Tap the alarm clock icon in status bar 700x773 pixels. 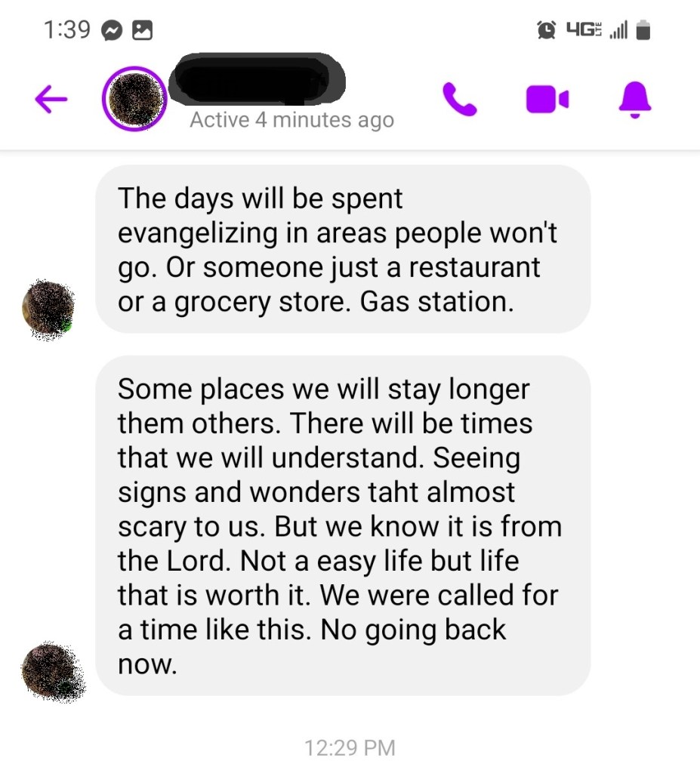[x=547, y=30]
